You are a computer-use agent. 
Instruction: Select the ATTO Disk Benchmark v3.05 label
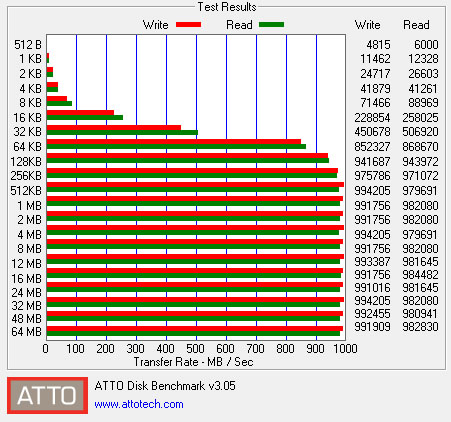(165, 386)
